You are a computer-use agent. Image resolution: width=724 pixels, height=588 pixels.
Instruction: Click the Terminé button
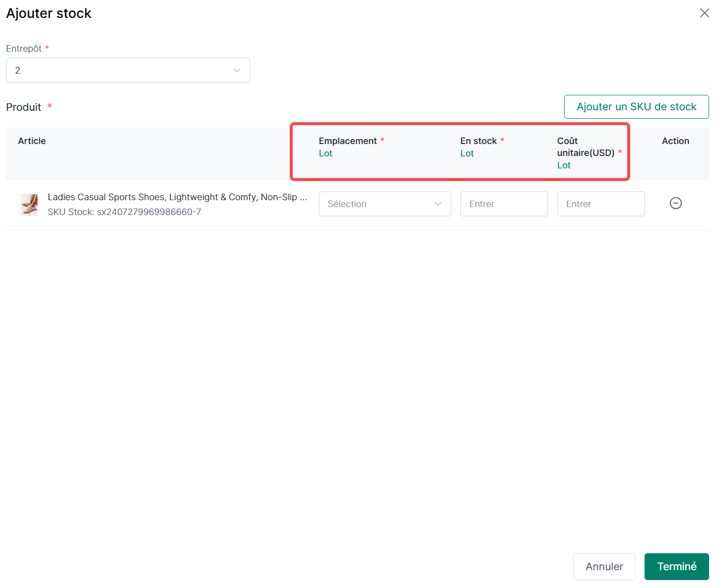coord(676,567)
